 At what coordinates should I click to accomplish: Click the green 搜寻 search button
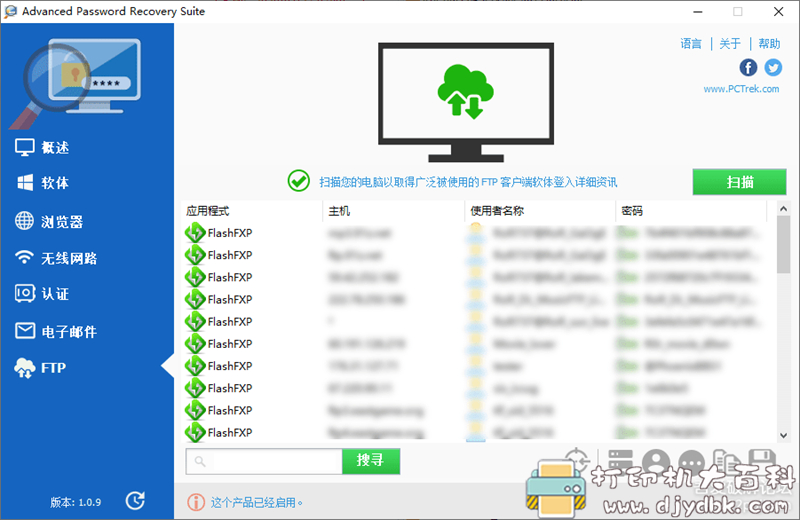coord(370,461)
